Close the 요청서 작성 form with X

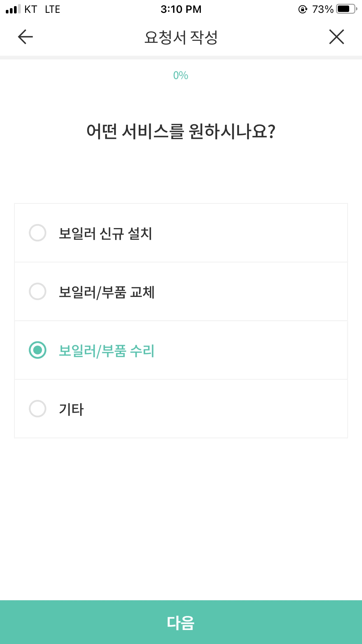tap(337, 37)
